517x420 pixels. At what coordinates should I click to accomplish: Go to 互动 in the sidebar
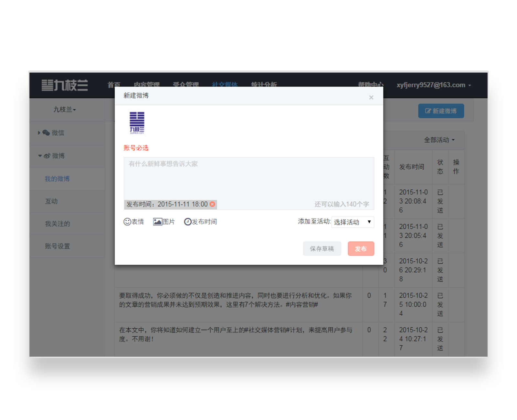coord(51,201)
